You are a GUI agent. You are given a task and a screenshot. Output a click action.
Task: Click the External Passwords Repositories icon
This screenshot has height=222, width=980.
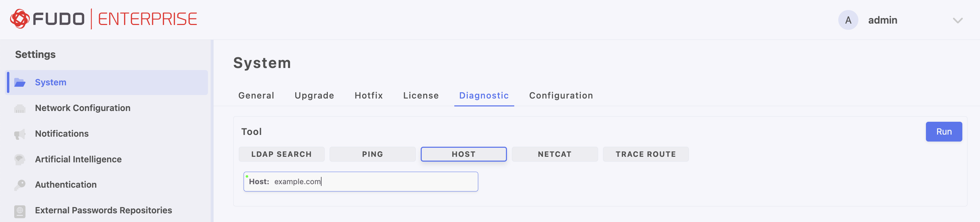pos(20,211)
